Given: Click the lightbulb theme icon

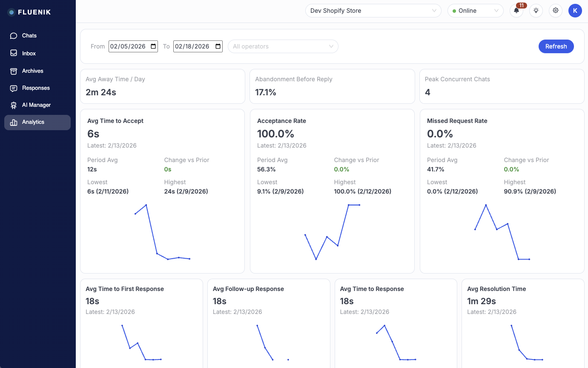Looking at the screenshot, I should [536, 11].
